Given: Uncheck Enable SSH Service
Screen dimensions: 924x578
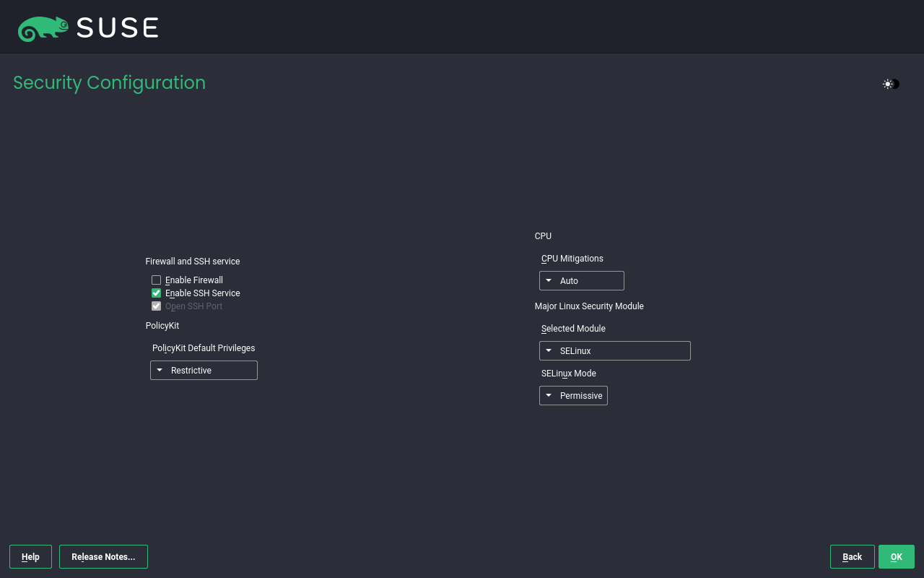Looking at the screenshot, I should tap(156, 293).
